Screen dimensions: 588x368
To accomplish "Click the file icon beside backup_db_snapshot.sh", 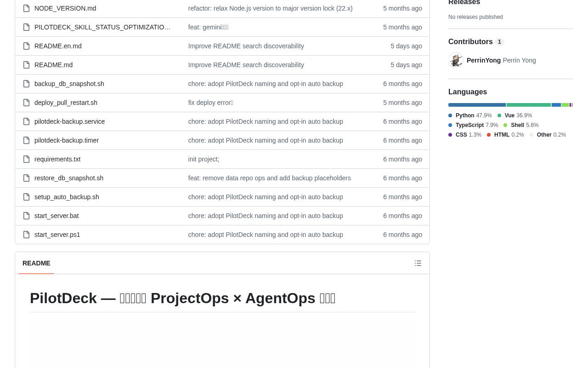I will coord(26,84).
